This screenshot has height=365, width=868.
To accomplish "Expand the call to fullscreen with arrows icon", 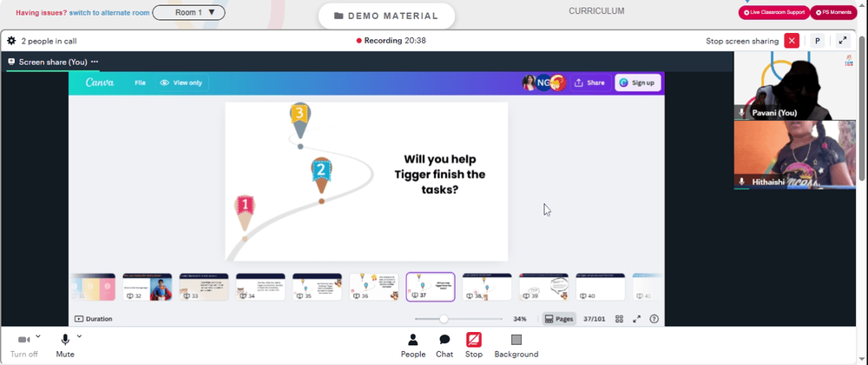I will 843,41.
